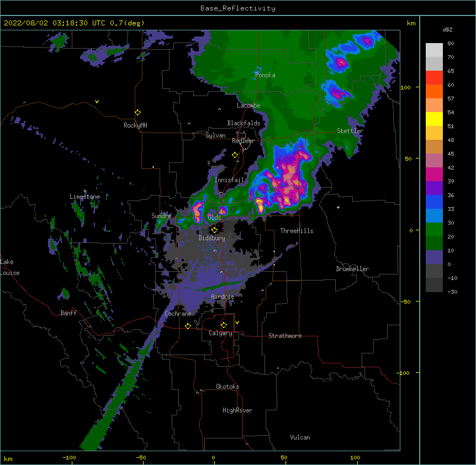Click the Olds city label
The image size is (476, 465).
point(214,218)
